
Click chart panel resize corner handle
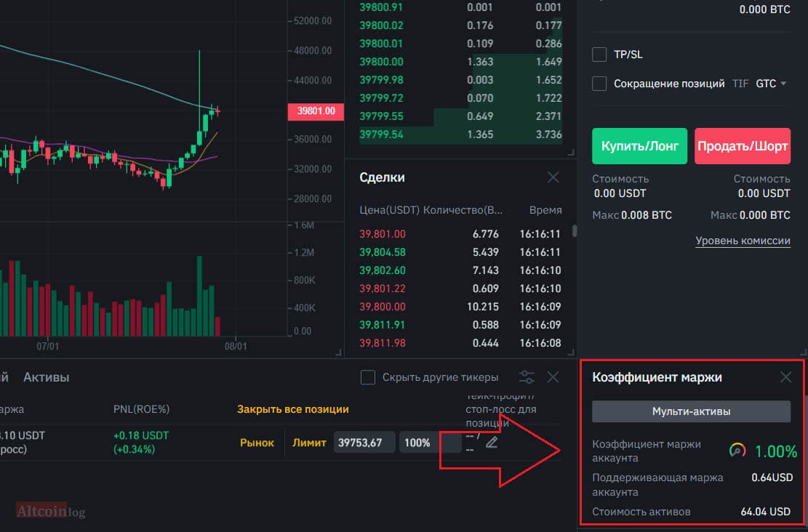339,352
